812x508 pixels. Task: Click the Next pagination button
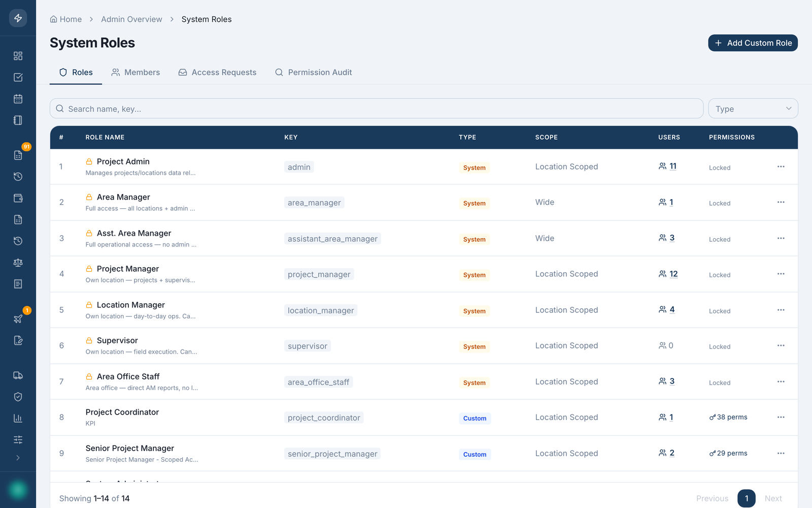click(773, 498)
